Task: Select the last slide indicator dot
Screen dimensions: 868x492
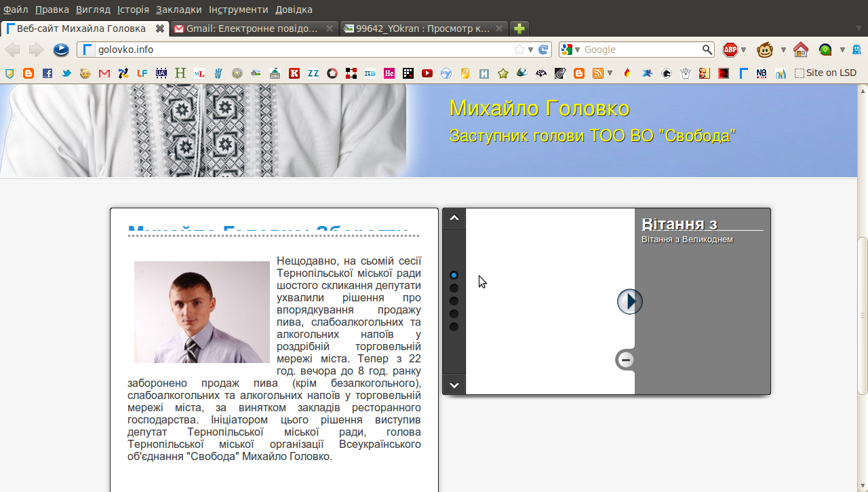Action: point(454,327)
